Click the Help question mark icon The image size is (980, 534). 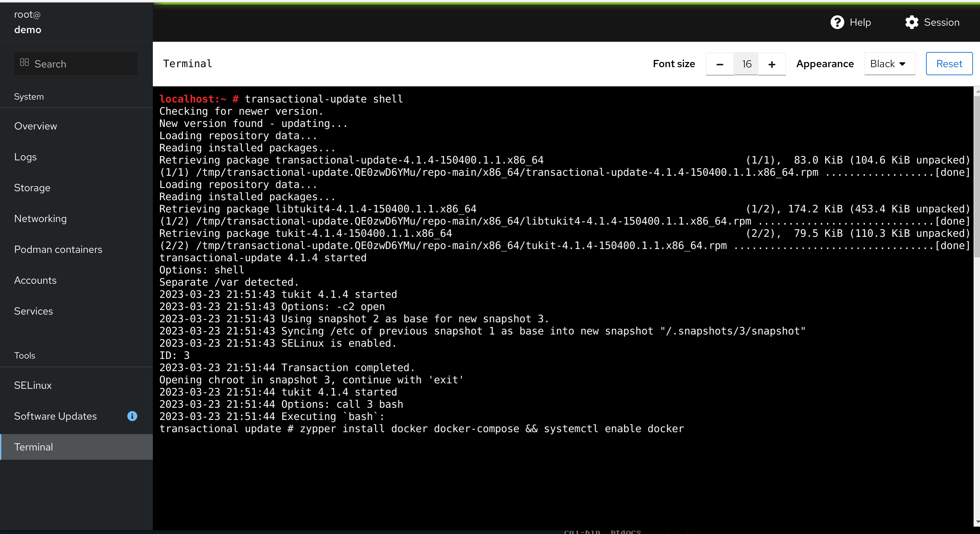click(x=837, y=22)
